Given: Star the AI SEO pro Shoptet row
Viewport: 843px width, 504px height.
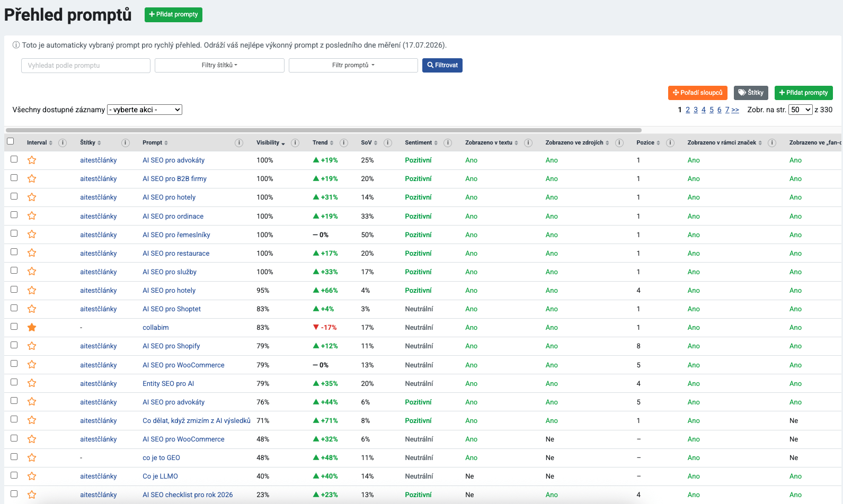Looking at the screenshot, I should click(32, 309).
